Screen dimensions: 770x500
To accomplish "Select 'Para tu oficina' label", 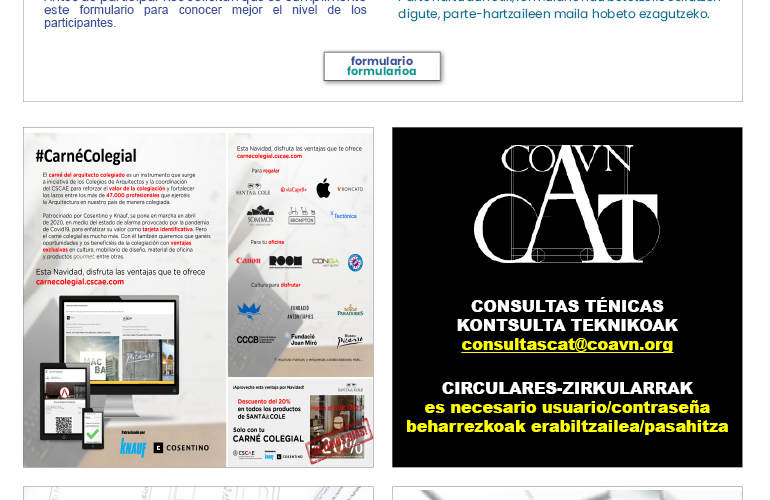I will 267,242.
